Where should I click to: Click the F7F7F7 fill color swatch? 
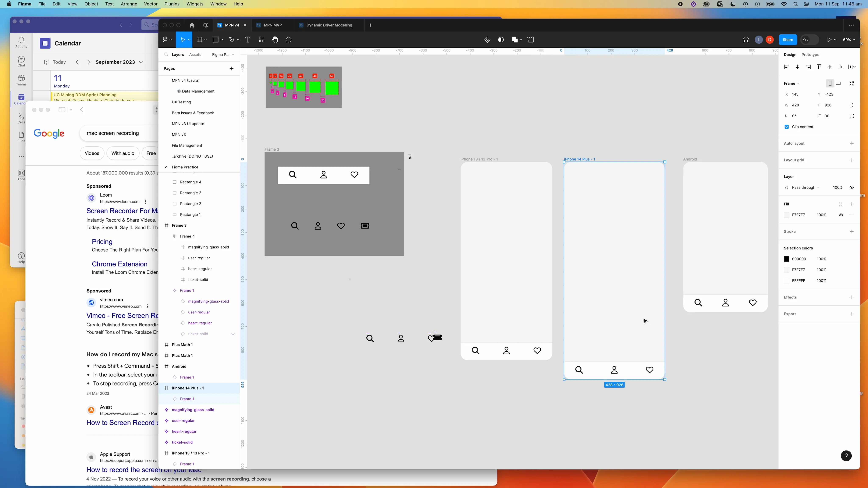(786, 215)
